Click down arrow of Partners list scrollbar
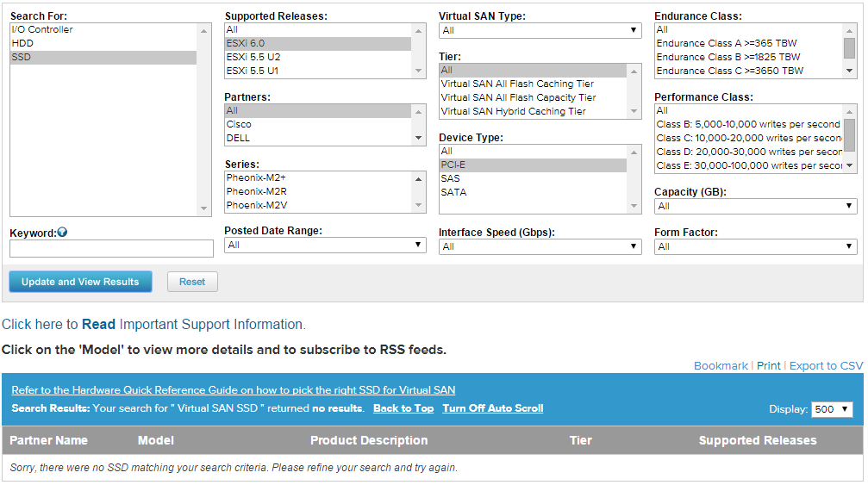The height and width of the screenshot is (485, 868). pyautogui.click(x=419, y=138)
